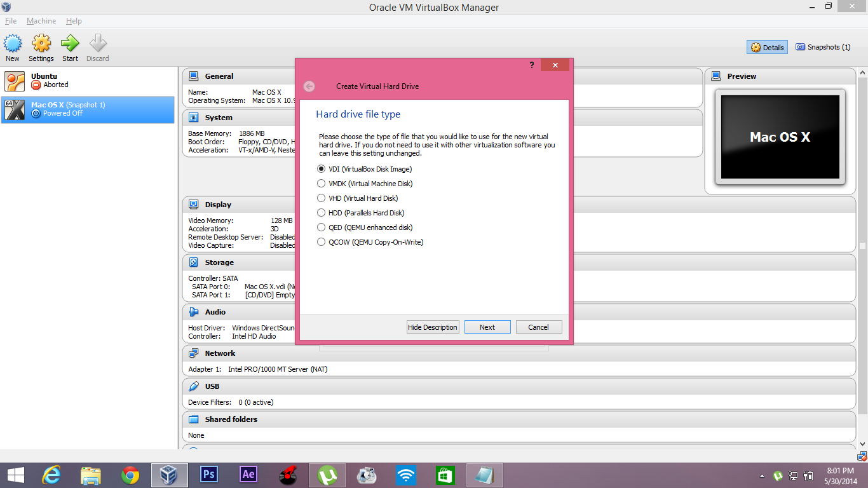Screen dimensions: 868x488
Task: Click the back arrow in wizard header
Action: (x=309, y=86)
